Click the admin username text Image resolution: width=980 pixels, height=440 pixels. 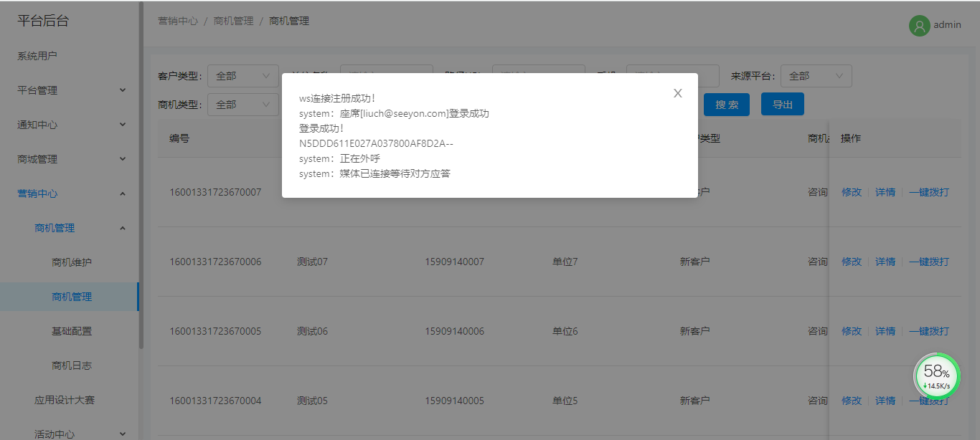click(947, 24)
